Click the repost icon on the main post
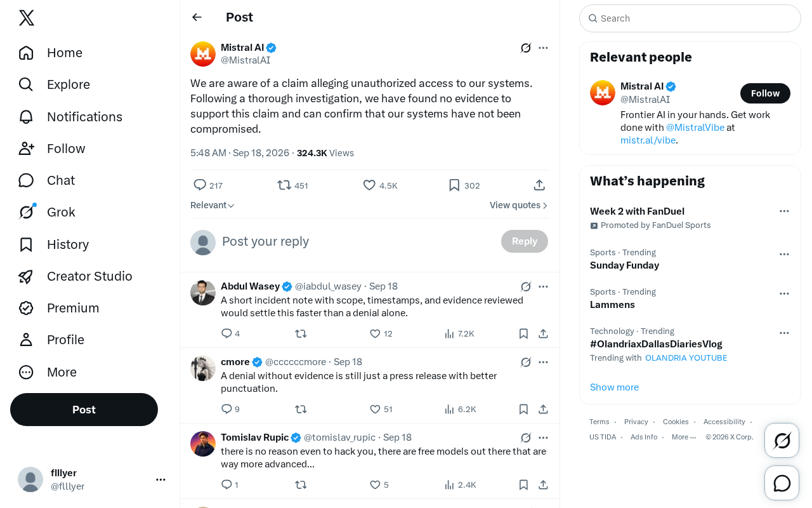The image size is (812, 508). [284, 185]
